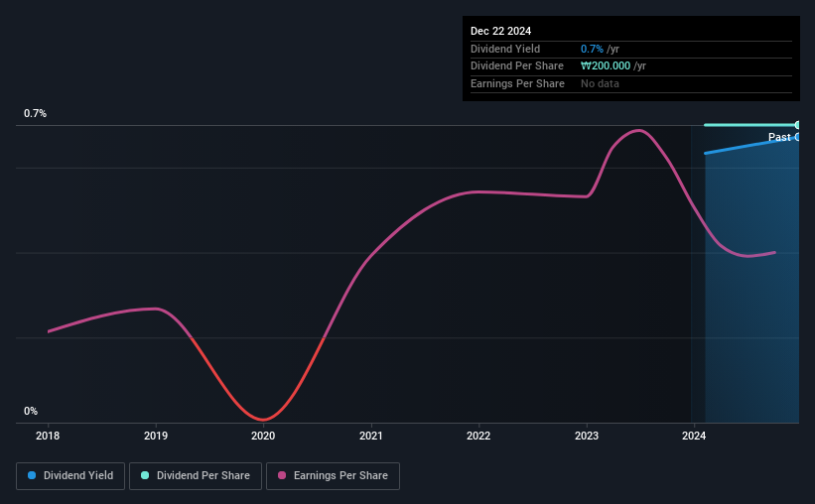The width and height of the screenshot is (815, 504).
Task: Click the 2024 x-axis label
Action: (694, 436)
